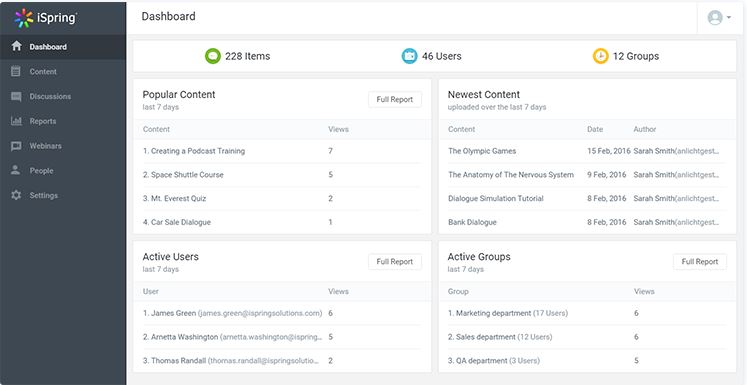Click the Dashboard home icon
The height and width of the screenshot is (385, 747).
(17, 46)
